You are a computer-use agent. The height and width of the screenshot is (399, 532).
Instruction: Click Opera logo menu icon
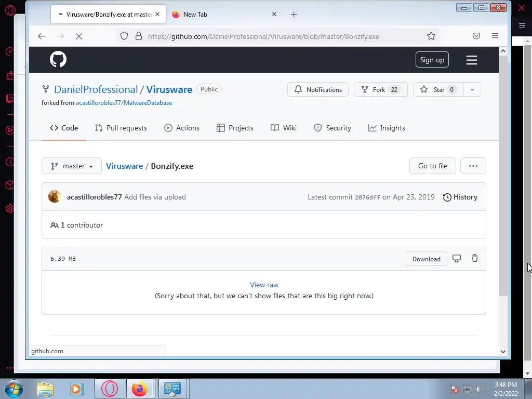tap(10, 10)
